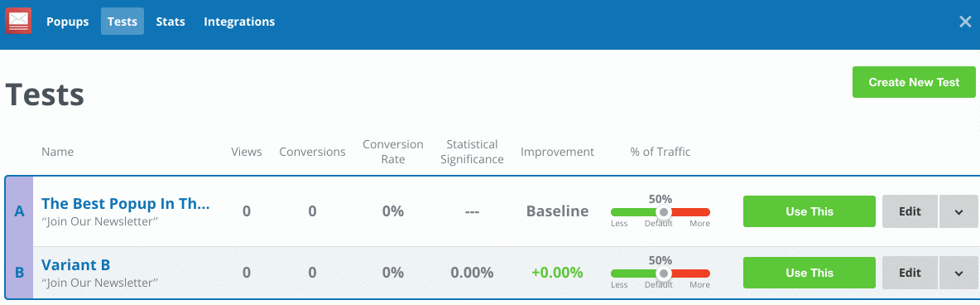Open the Variant B name link
The height and width of the screenshot is (305, 980).
[75, 265]
